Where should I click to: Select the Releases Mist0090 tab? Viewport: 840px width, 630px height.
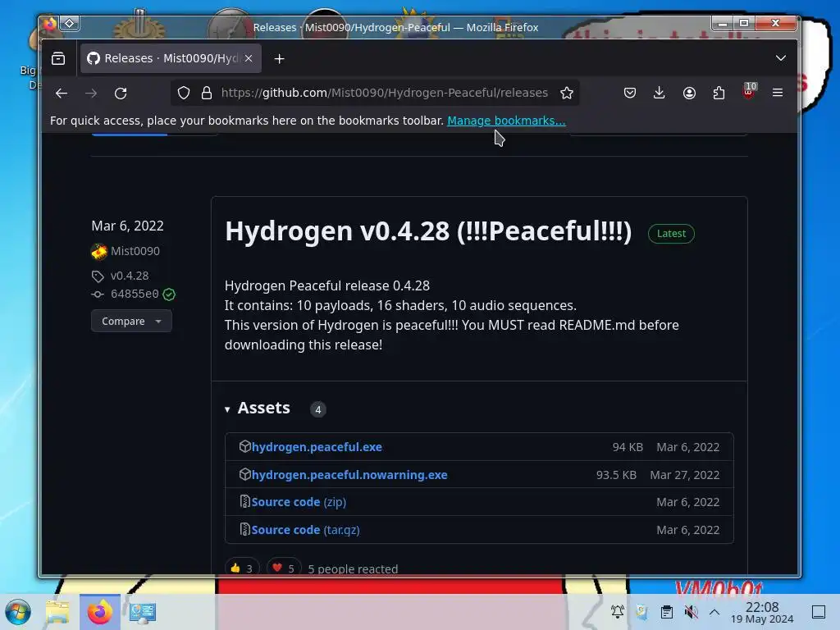pos(171,58)
